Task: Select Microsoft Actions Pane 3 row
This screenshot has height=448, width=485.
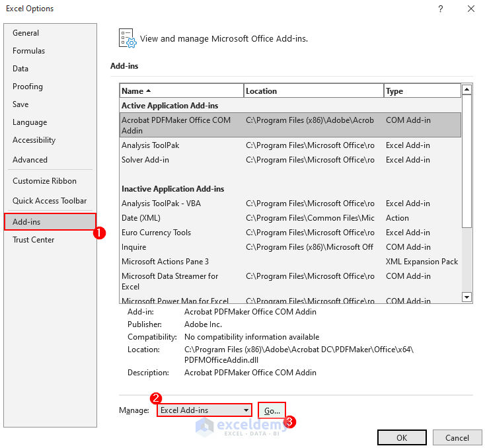Action: click(x=290, y=262)
